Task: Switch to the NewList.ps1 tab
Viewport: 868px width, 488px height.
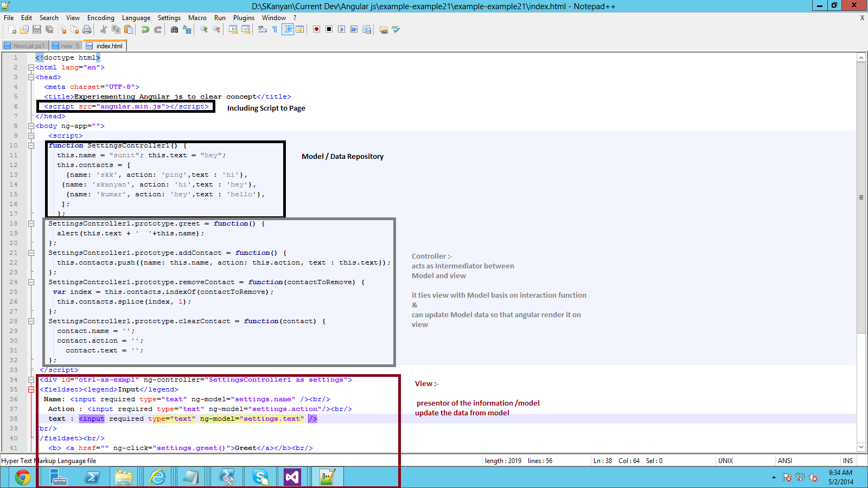Action: click(x=25, y=46)
